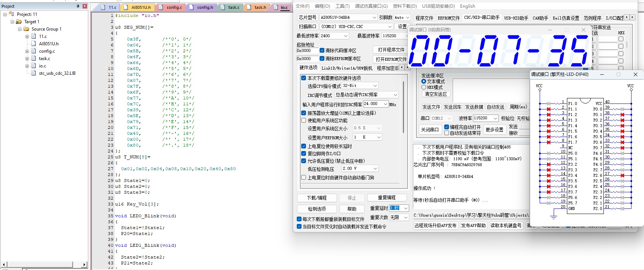Click the Project: 11 workspace icon
Screen dimensions: 644x270
[x=11, y=14]
